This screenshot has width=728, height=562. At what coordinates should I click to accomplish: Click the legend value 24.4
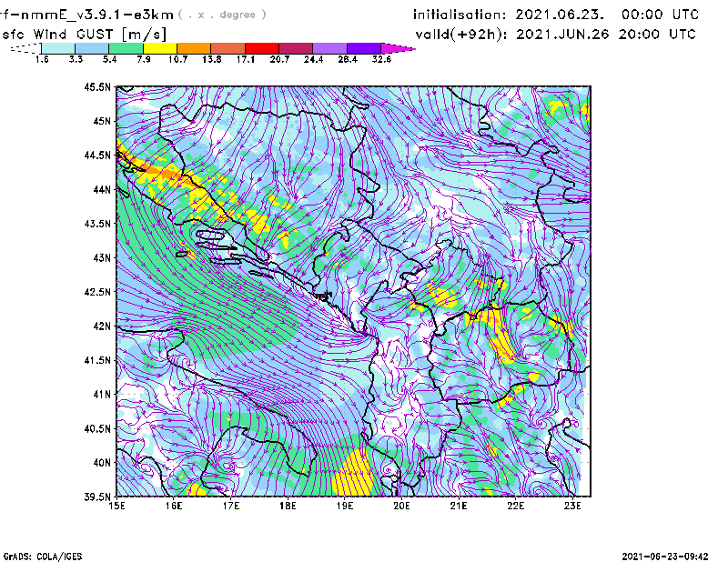coord(313,59)
